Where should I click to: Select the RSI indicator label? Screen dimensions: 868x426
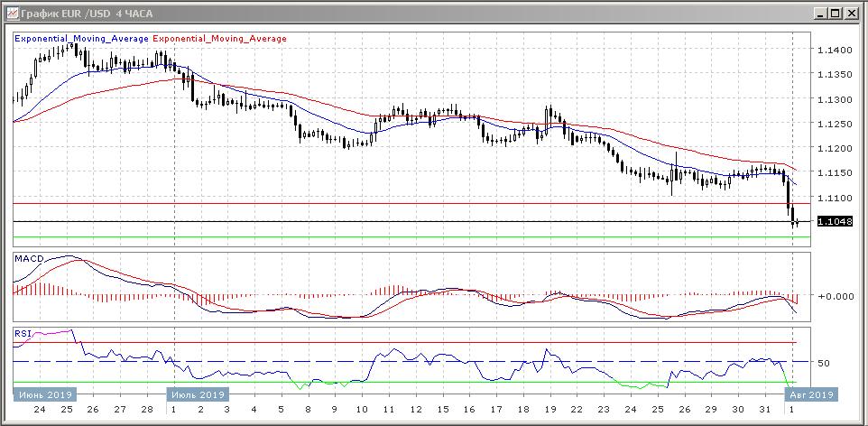click(23, 334)
